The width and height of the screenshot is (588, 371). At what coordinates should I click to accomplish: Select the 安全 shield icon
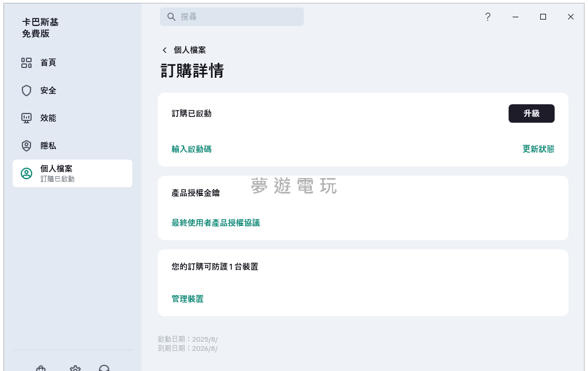26,90
